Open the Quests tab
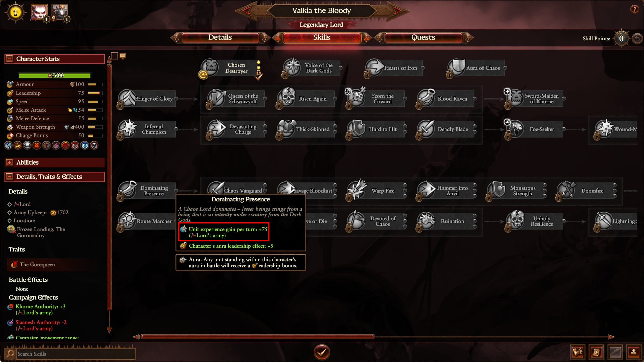Image resolution: width=644 pixels, height=362 pixels. 423,37
